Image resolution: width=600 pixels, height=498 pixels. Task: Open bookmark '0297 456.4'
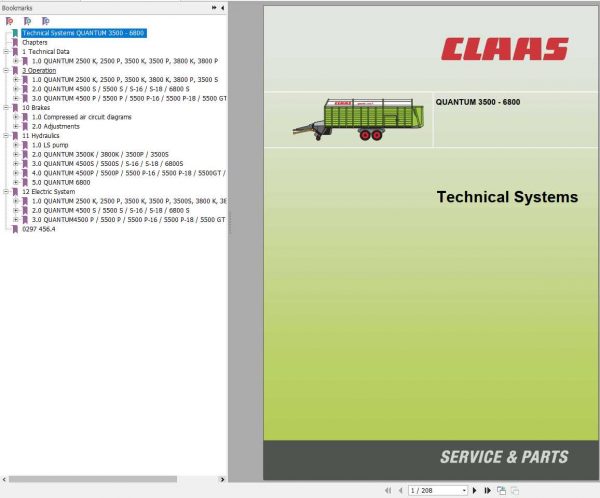pos(39,229)
